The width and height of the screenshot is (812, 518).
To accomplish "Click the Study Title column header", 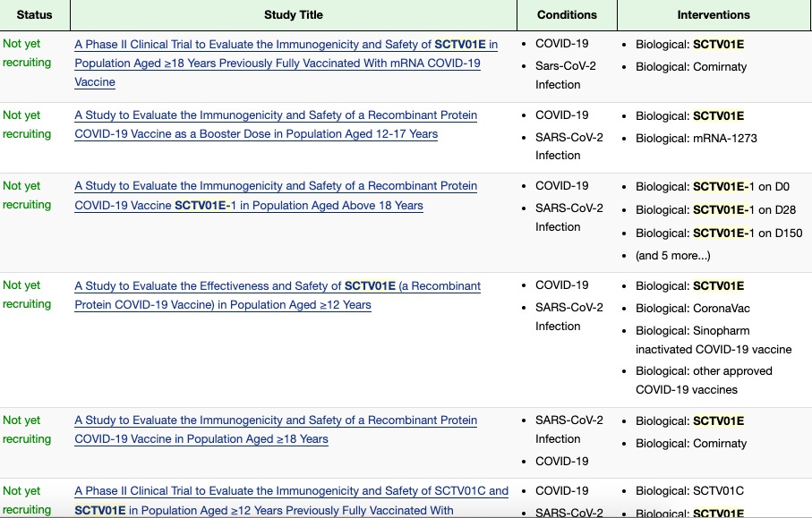I will [x=294, y=15].
